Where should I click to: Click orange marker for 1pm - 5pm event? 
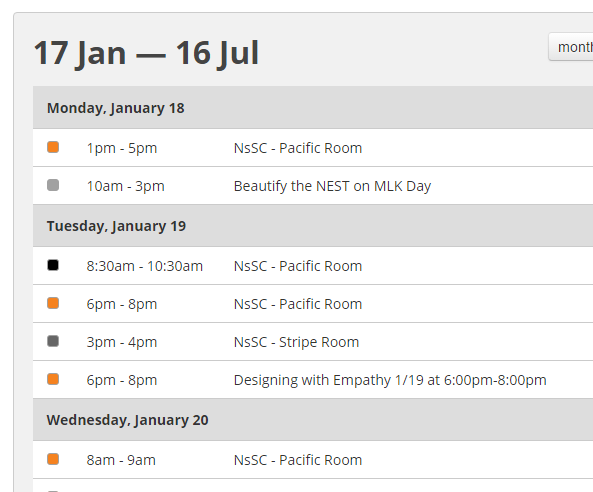click(x=53, y=147)
